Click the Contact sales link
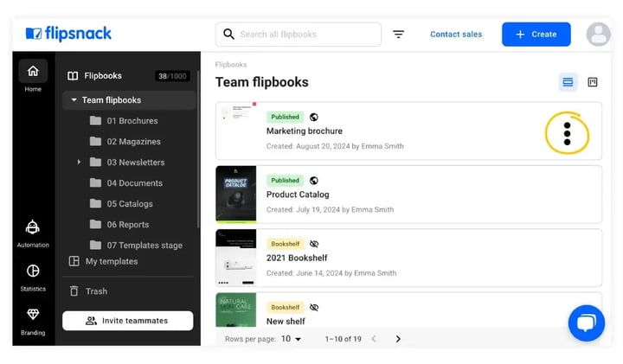Screen dimensions: 623x364 point(456,35)
